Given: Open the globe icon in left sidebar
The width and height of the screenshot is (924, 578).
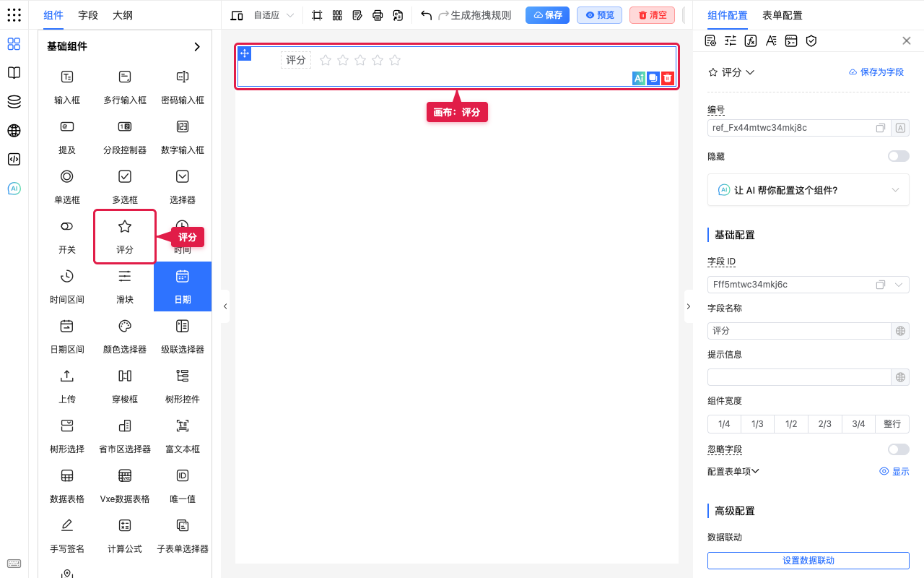Looking at the screenshot, I should tap(14, 131).
